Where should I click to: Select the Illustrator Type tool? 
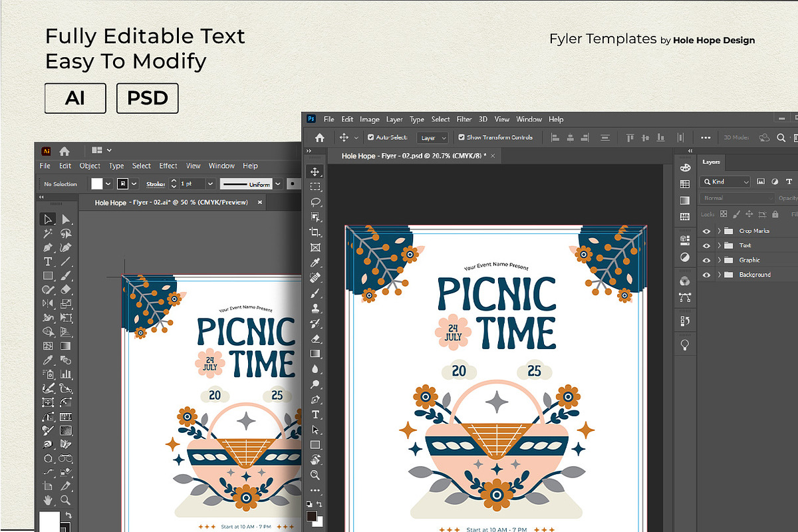click(48, 261)
